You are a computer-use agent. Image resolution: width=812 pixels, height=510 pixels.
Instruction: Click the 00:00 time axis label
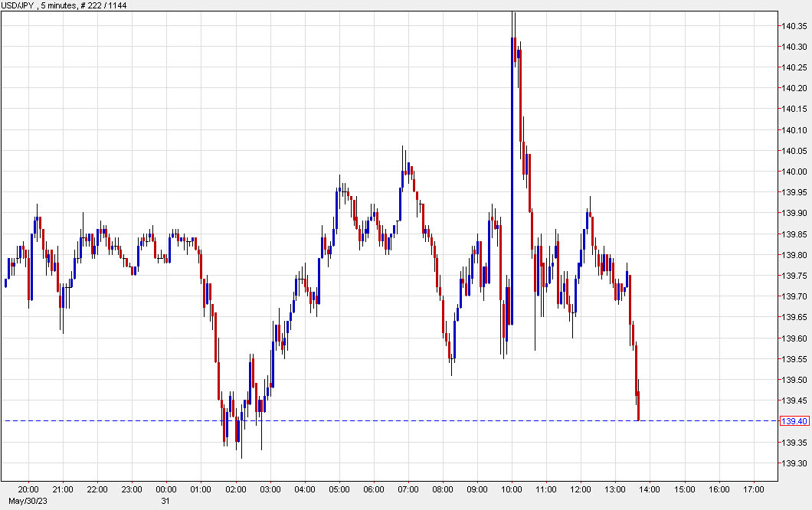point(165,490)
